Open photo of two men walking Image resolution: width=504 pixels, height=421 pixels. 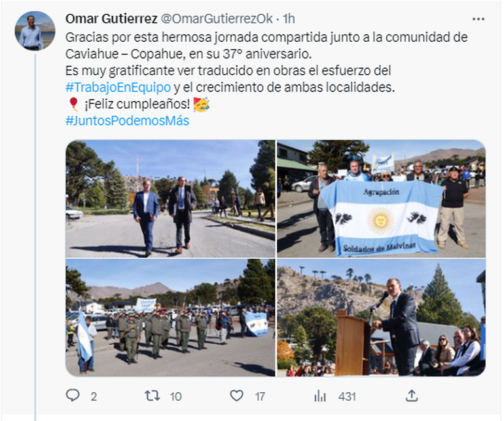pos(170,199)
